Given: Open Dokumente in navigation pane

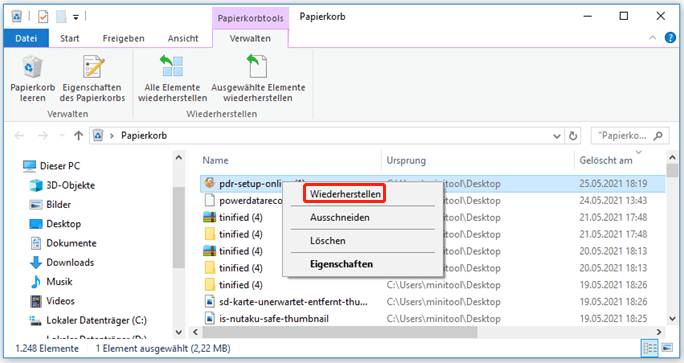Looking at the screenshot, I should pos(63,243).
